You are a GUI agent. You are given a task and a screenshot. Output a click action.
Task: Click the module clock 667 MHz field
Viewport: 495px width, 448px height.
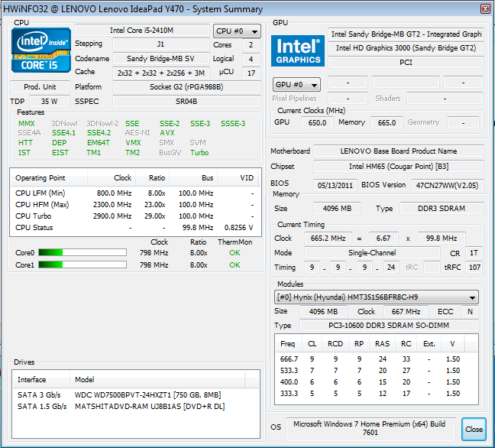[x=406, y=311]
